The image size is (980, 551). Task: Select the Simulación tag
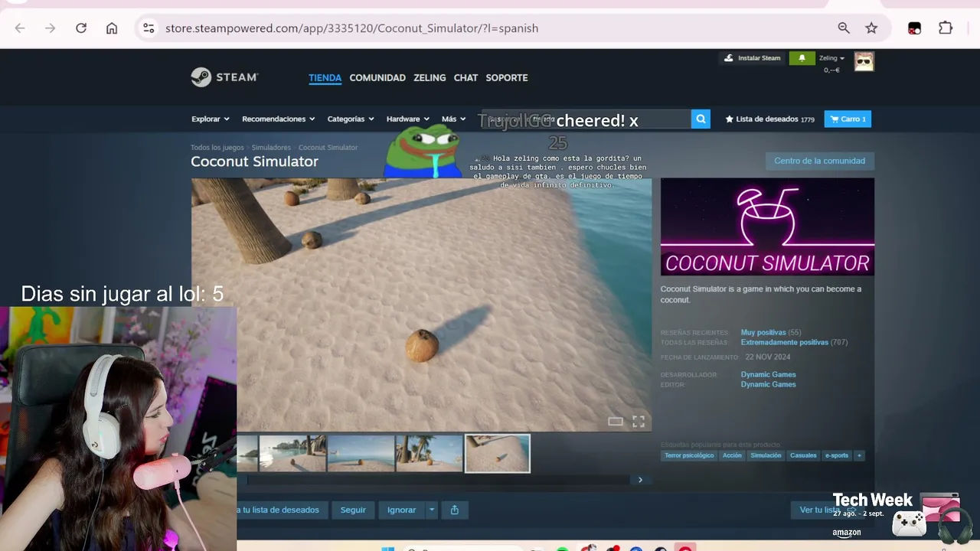766,455
